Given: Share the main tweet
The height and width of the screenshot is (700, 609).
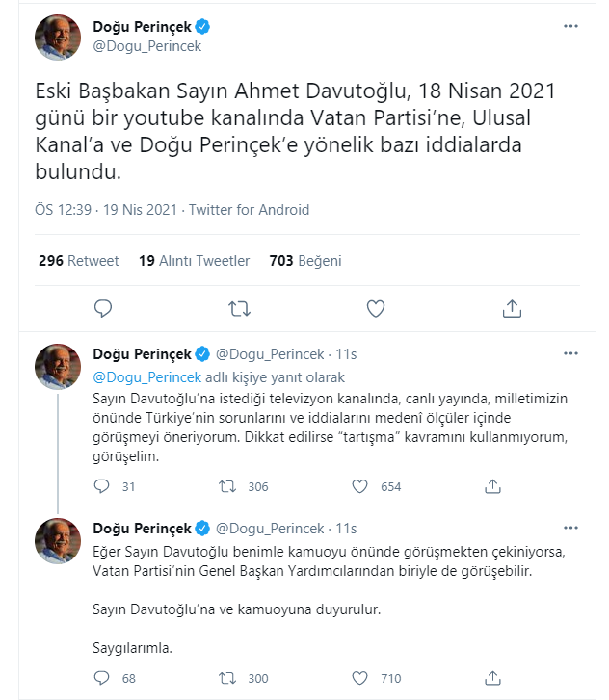Looking at the screenshot, I should (512, 308).
